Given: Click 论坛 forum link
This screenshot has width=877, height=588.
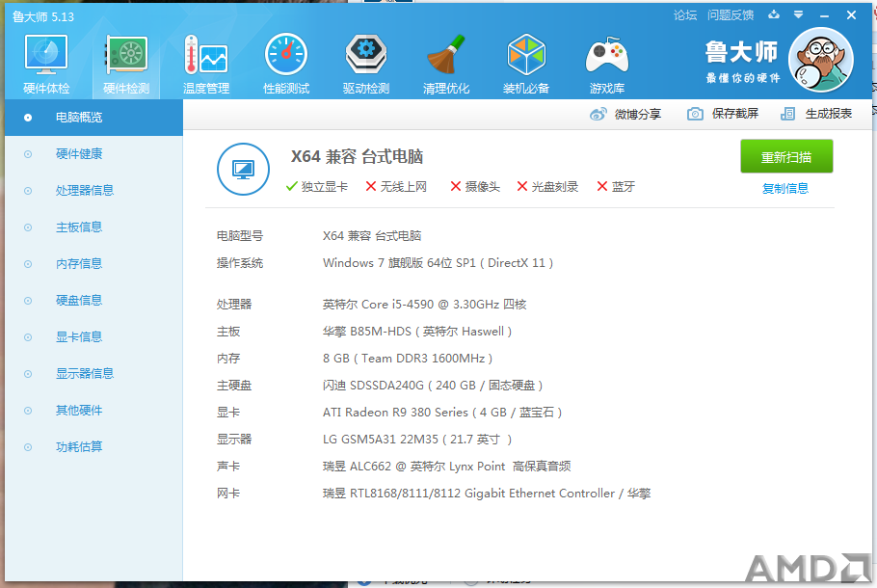Looking at the screenshot, I should 685,15.
